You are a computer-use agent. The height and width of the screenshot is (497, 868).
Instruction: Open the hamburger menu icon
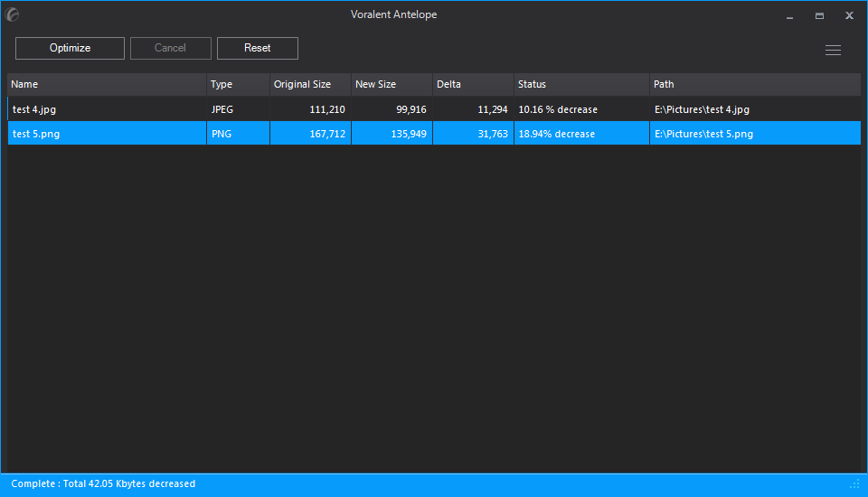tap(833, 50)
